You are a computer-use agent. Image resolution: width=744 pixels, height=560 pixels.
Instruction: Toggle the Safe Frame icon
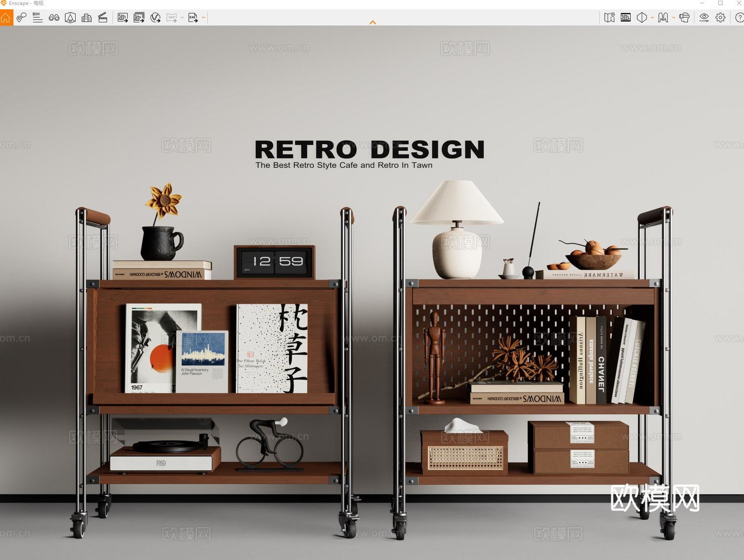[626, 18]
